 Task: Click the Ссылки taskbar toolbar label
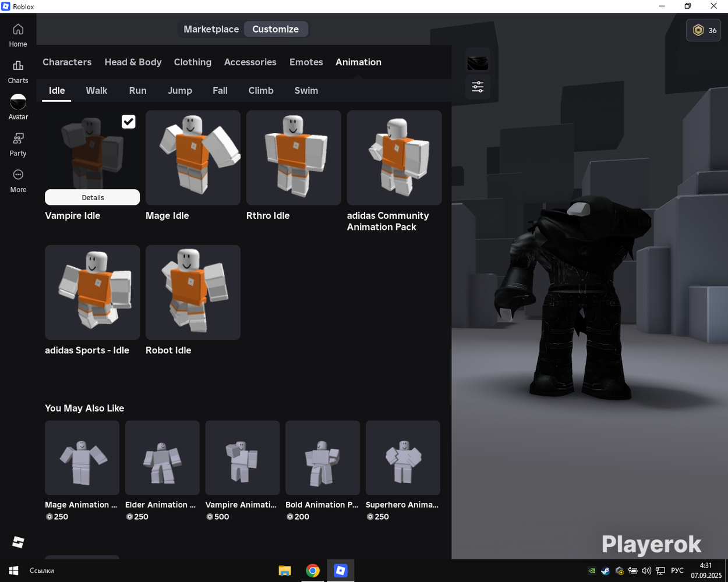click(42, 571)
